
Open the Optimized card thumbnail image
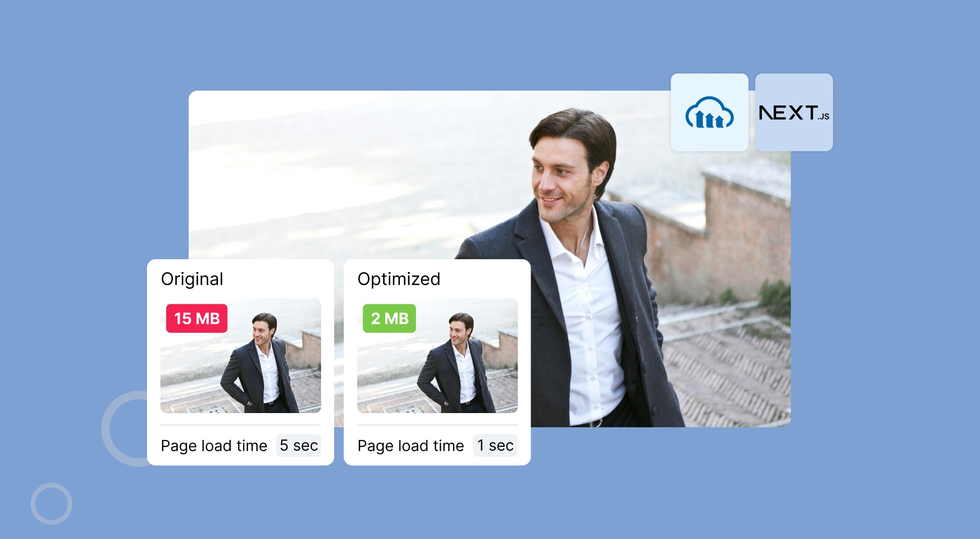(438, 356)
